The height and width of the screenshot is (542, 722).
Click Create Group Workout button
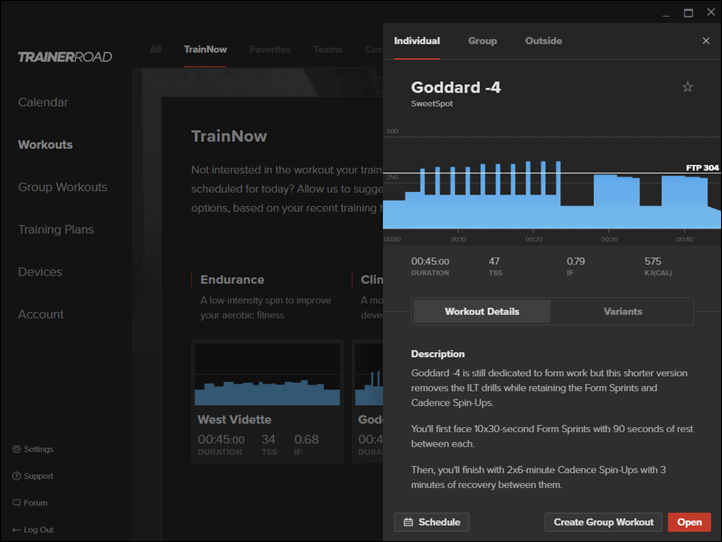click(x=603, y=522)
